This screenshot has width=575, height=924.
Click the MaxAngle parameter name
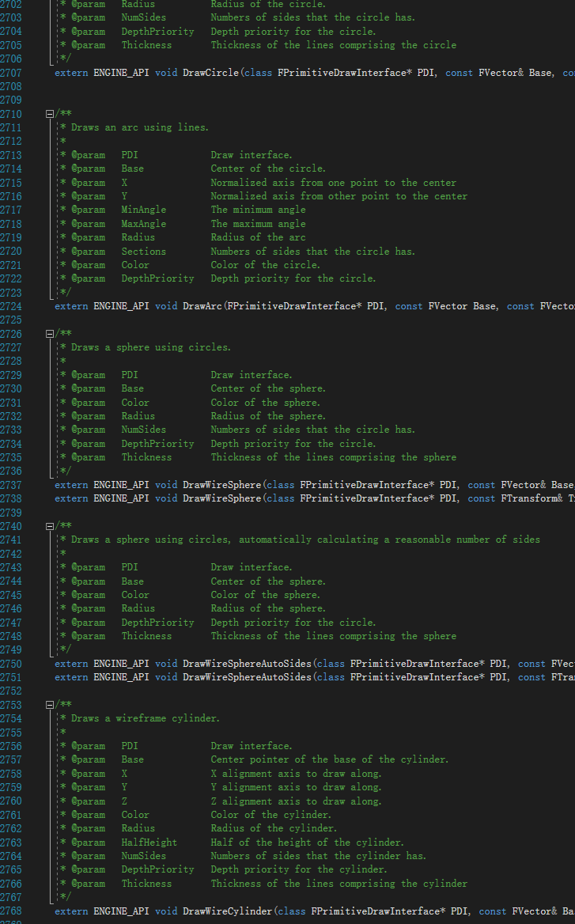pos(144,224)
